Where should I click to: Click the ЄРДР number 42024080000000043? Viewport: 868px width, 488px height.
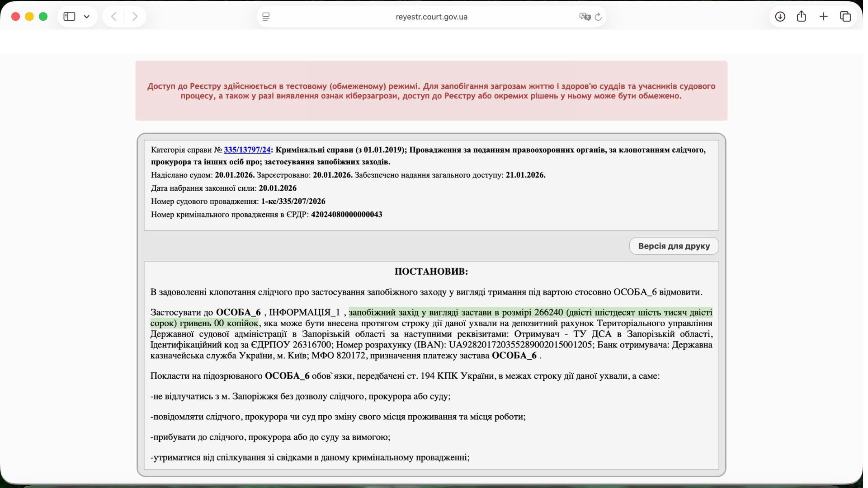[346, 215]
